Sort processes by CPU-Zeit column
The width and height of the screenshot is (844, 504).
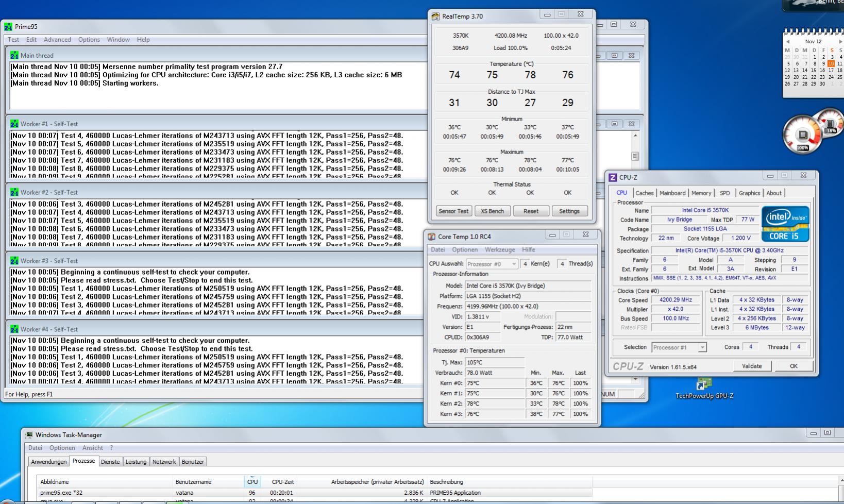[278, 482]
